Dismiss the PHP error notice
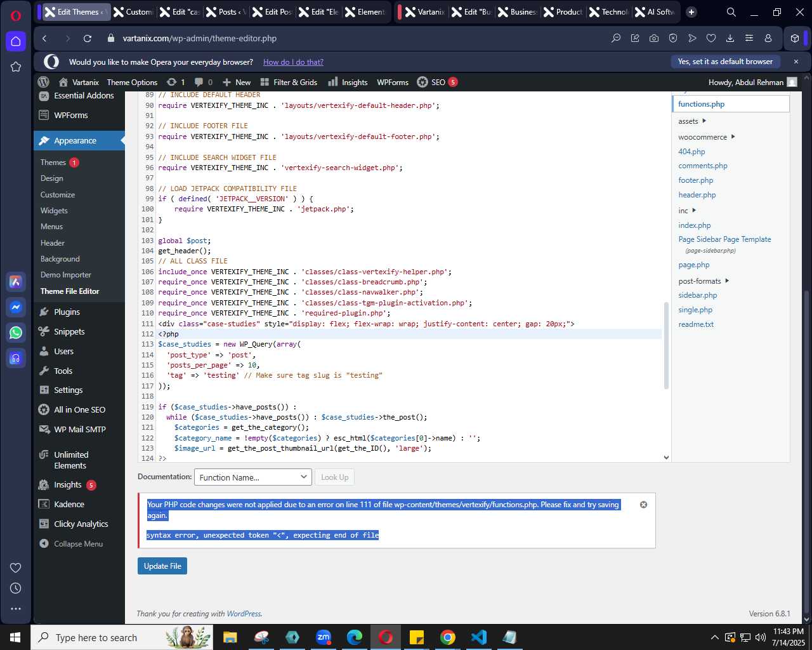Image resolution: width=812 pixels, height=650 pixels. coord(643,505)
